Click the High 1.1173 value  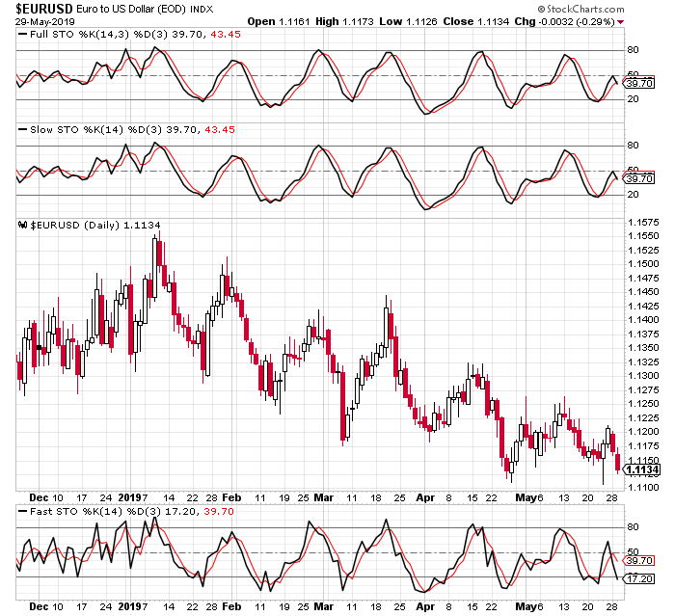click(x=344, y=21)
